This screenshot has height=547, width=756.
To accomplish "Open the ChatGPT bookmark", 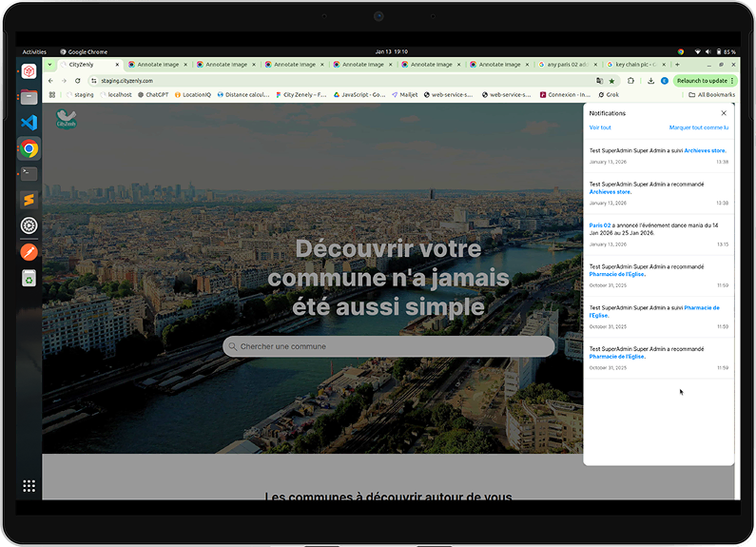I will coord(153,95).
